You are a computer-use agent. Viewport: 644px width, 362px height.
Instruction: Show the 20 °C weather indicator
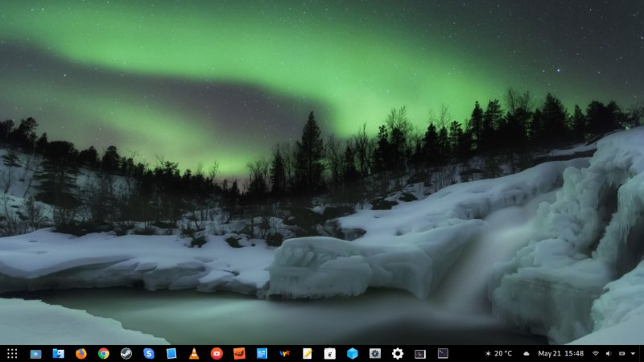pos(498,353)
